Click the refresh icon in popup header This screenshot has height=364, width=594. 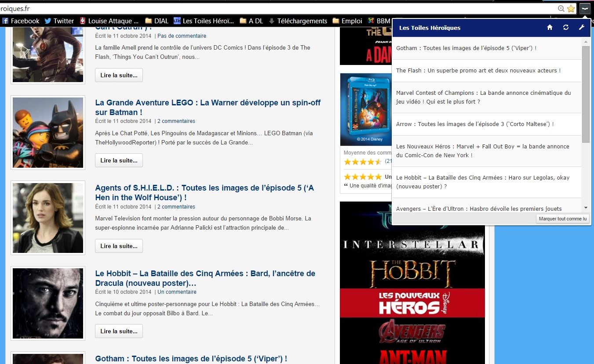pyautogui.click(x=566, y=28)
